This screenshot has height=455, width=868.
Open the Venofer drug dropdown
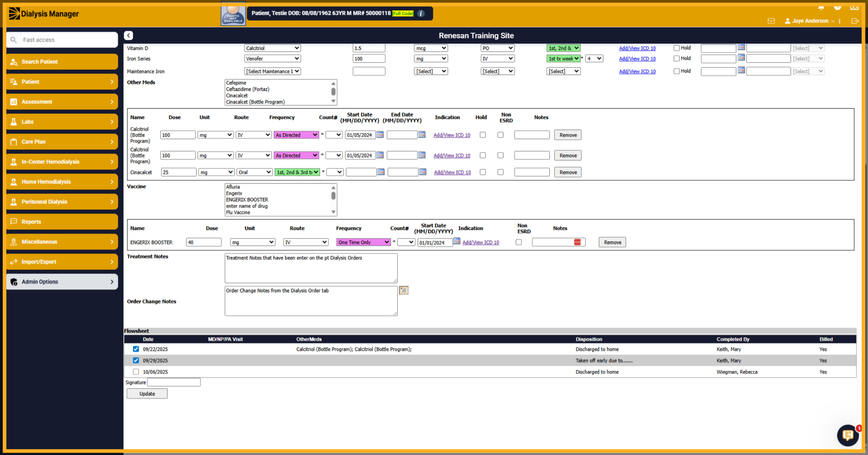coord(272,58)
